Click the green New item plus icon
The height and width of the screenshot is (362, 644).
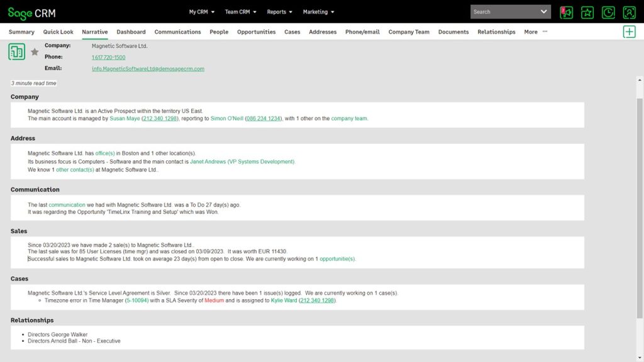click(630, 31)
